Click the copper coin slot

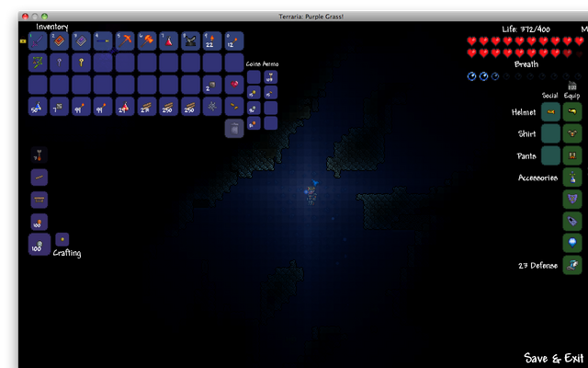coord(254,123)
